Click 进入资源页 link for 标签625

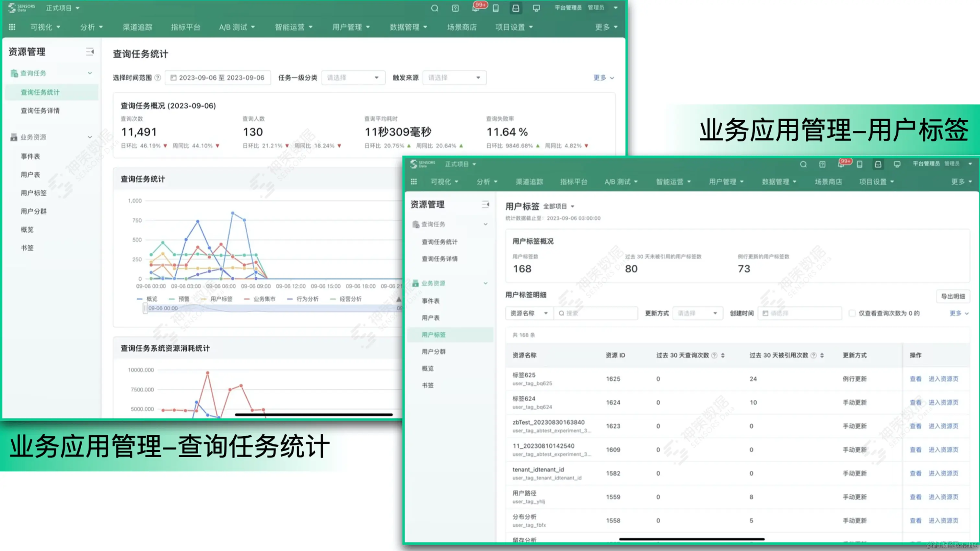[943, 379]
